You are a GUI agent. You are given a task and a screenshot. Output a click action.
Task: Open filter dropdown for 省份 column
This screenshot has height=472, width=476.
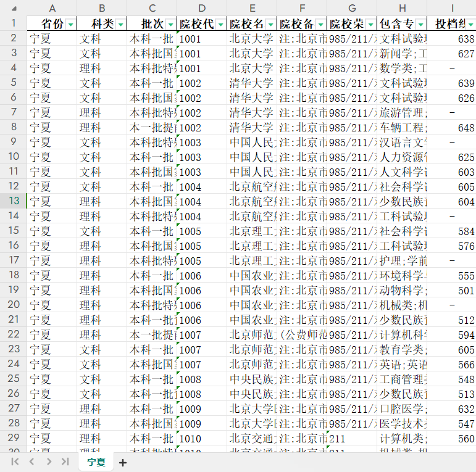coord(71,24)
